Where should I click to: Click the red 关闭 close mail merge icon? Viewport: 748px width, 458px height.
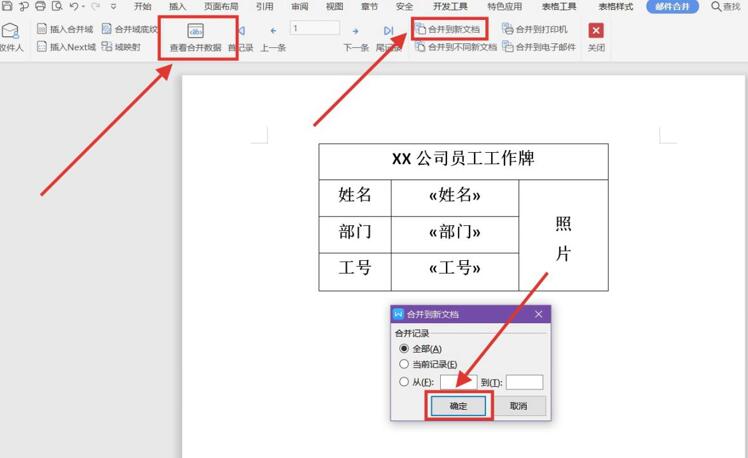(596, 31)
